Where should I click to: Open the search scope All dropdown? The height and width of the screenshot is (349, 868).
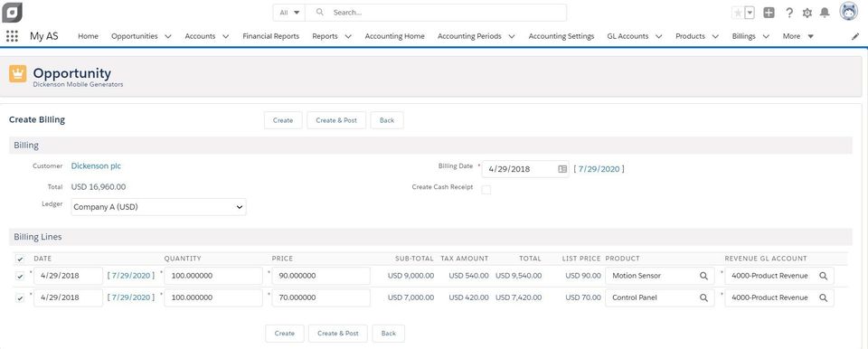[289, 12]
